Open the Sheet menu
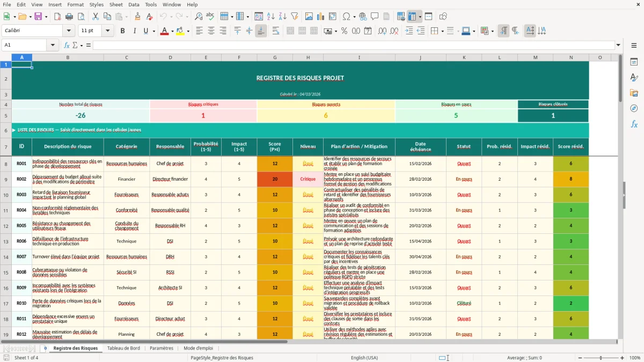This screenshot has width=644, height=362. click(116, 4)
